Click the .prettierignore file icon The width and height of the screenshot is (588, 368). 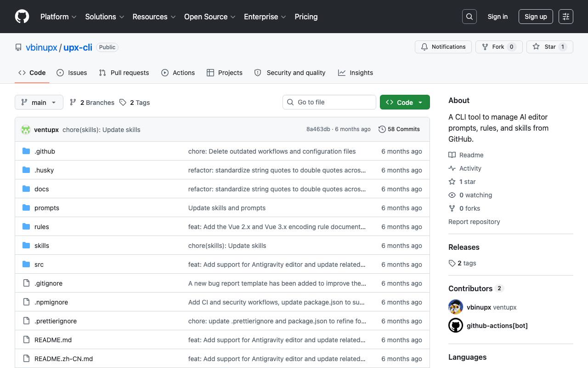[x=26, y=321]
